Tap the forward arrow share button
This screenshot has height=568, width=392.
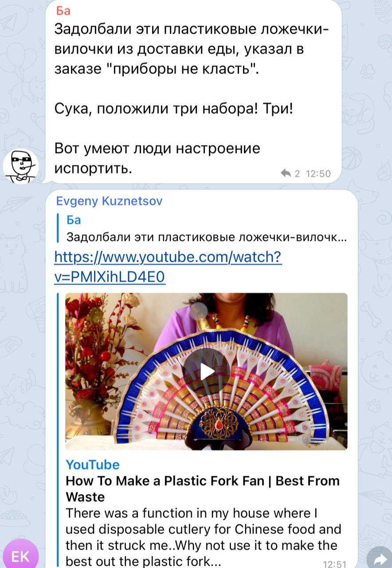coord(379,556)
